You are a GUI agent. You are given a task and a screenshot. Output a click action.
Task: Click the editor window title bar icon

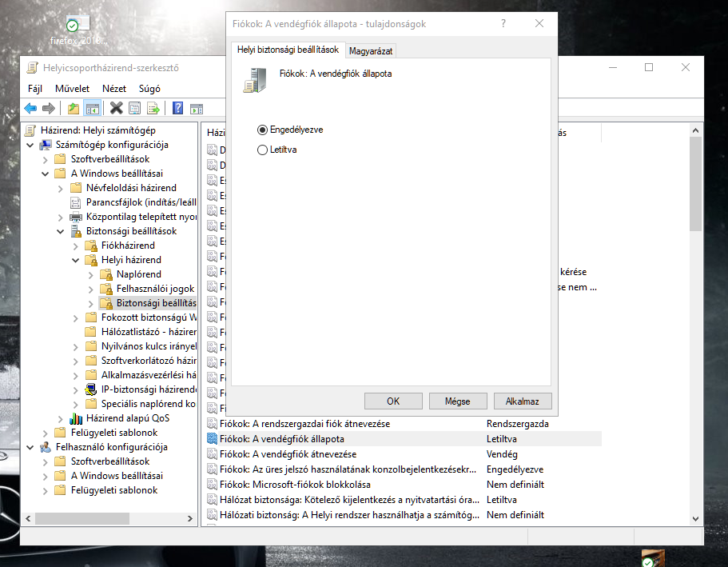pyautogui.click(x=32, y=68)
